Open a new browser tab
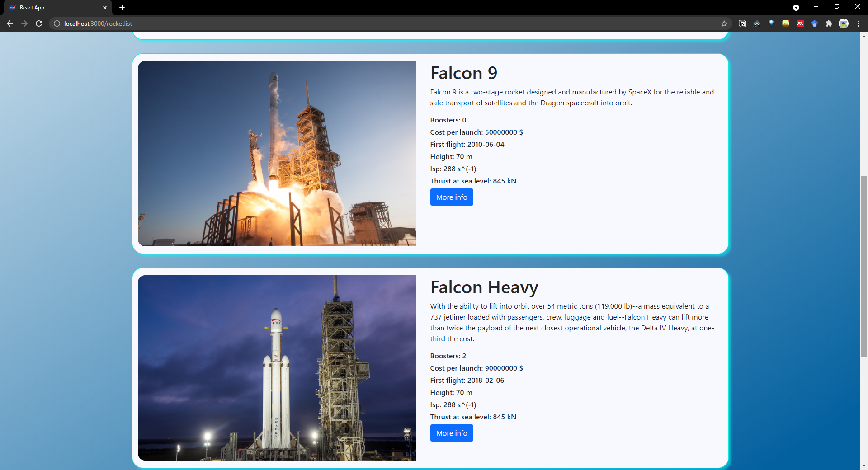This screenshot has width=868, height=470. tap(122, 8)
